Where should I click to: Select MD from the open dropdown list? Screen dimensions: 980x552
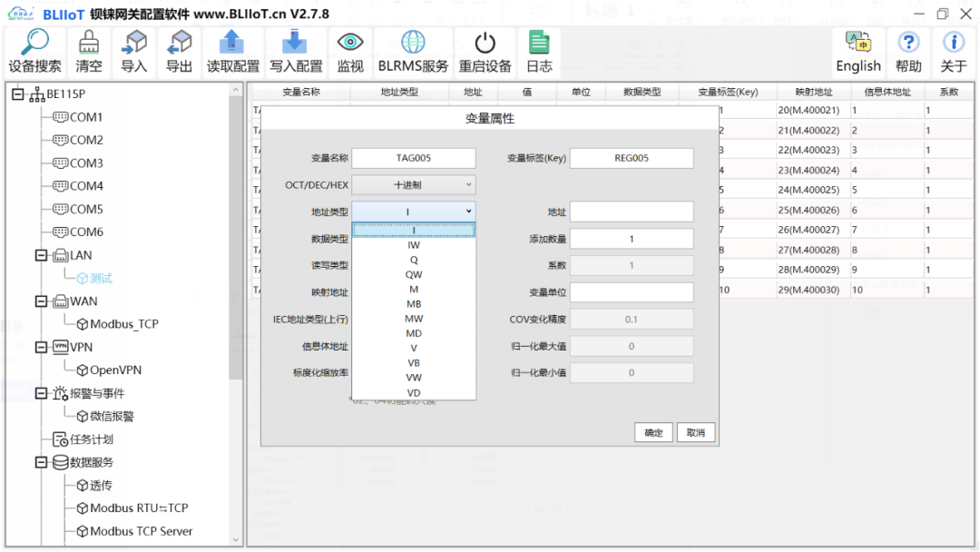click(x=414, y=333)
